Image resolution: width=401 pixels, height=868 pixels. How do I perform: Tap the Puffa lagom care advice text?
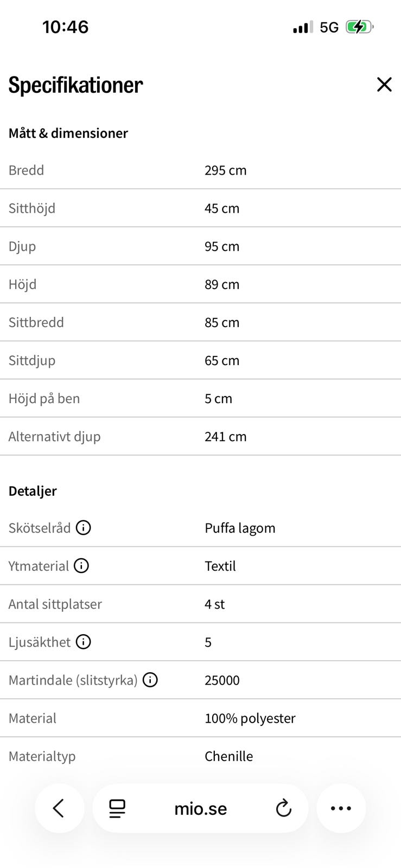click(240, 528)
